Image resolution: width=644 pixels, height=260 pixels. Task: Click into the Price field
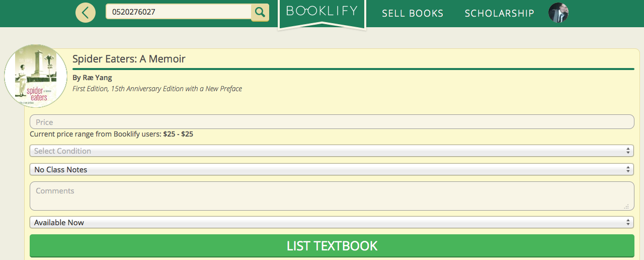(332, 122)
